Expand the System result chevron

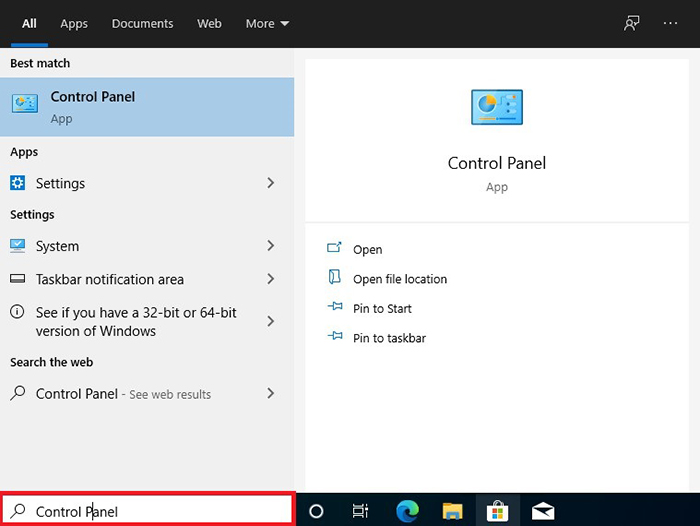pos(271,246)
